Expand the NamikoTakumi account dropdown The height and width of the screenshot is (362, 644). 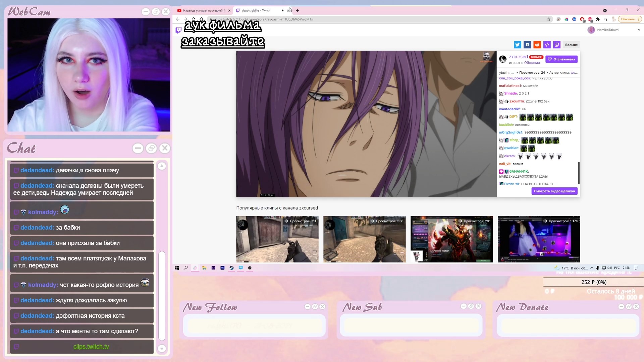pos(639,30)
